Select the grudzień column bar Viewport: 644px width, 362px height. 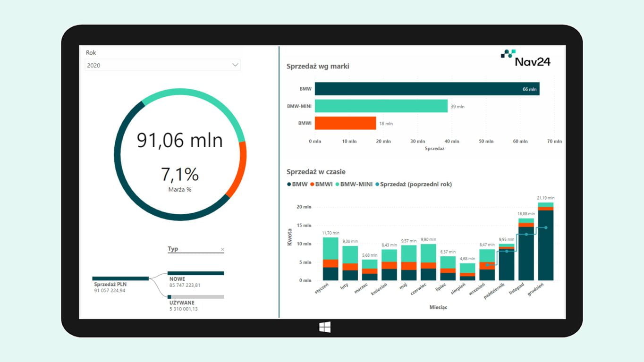tap(546, 241)
